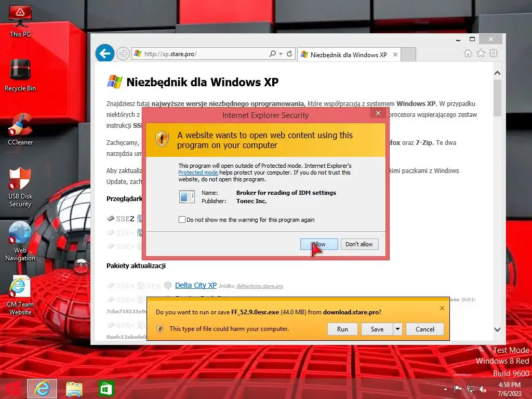Follow the deltacityxp.stare.pro source link

(x=260, y=286)
